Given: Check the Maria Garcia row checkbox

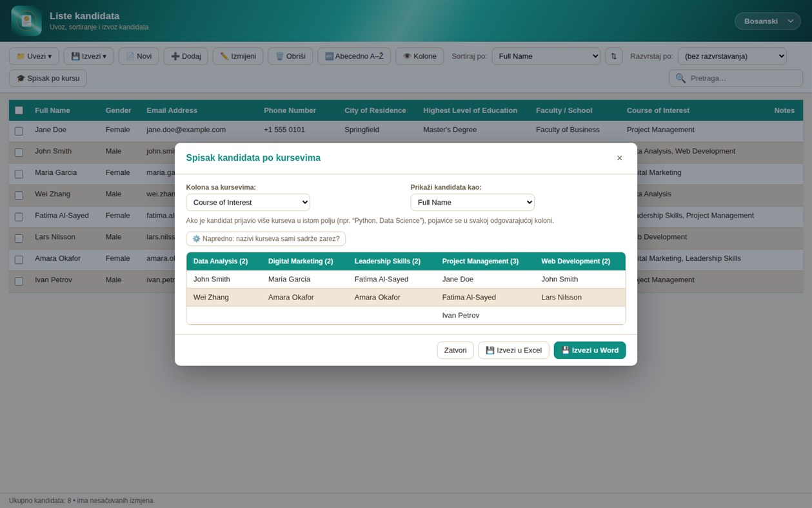Looking at the screenshot, I should click(x=19, y=174).
